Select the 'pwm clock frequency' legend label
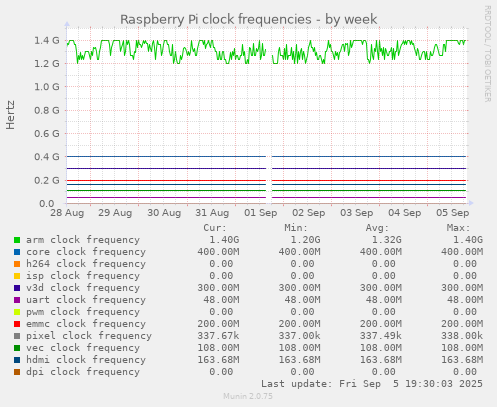Viewport: 497px width, 407px height. coord(83,312)
